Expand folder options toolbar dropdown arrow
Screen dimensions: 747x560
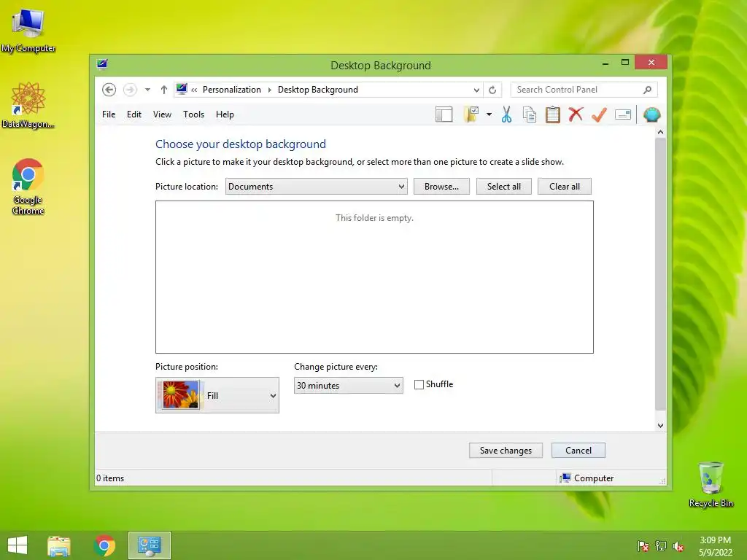(489, 114)
